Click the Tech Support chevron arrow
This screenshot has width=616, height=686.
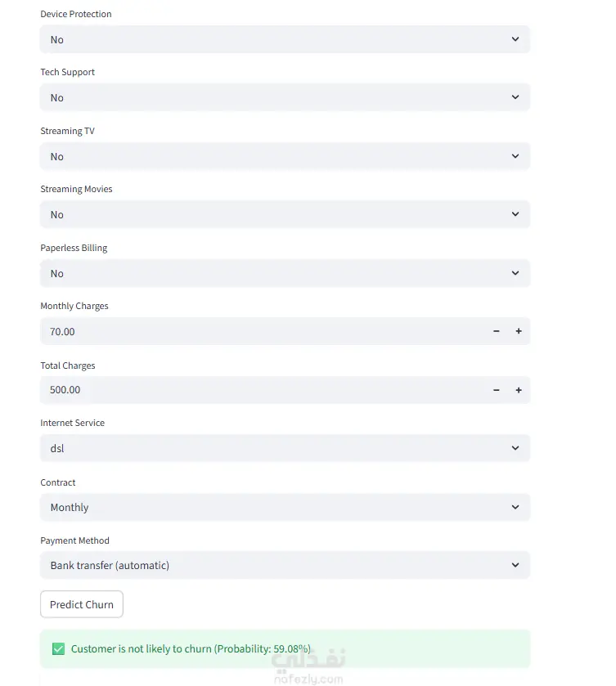515,97
